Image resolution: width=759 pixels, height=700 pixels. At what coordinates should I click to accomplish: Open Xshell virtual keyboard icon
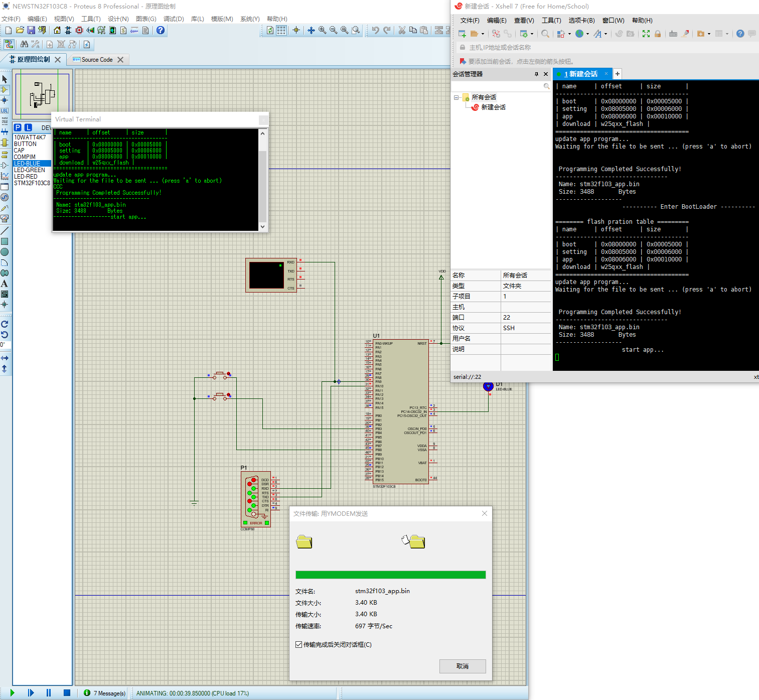pyautogui.click(x=673, y=34)
